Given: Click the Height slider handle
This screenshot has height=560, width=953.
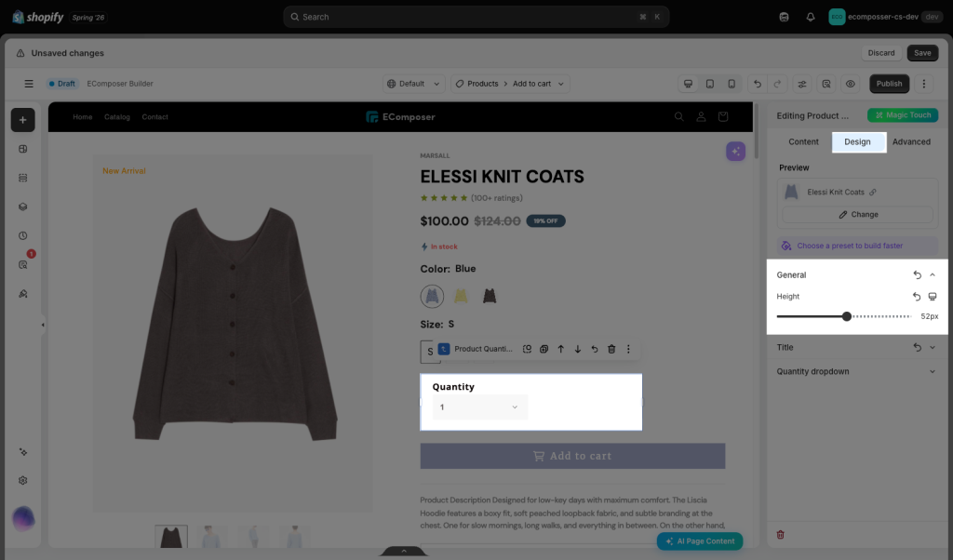Looking at the screenshot, I should (847, 316).
